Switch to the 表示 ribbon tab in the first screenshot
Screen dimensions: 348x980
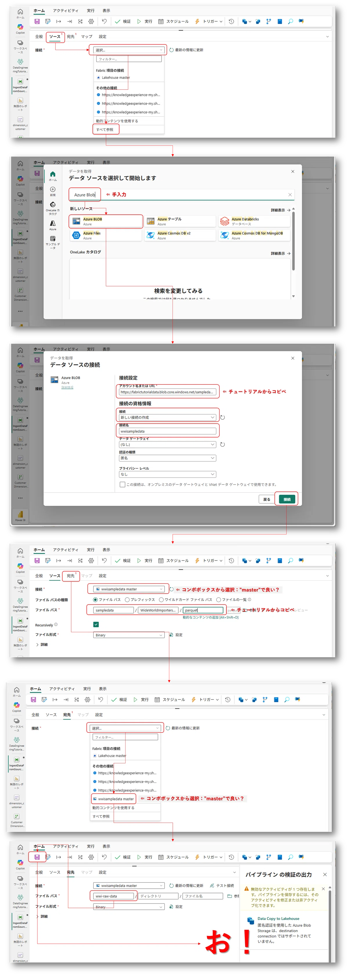pos(106,11)
